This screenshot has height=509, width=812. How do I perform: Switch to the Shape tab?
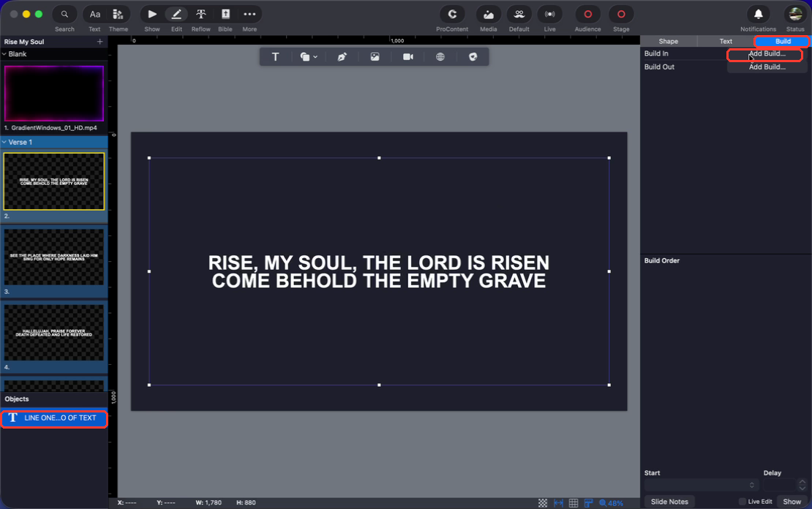click(x=668, y=42)
